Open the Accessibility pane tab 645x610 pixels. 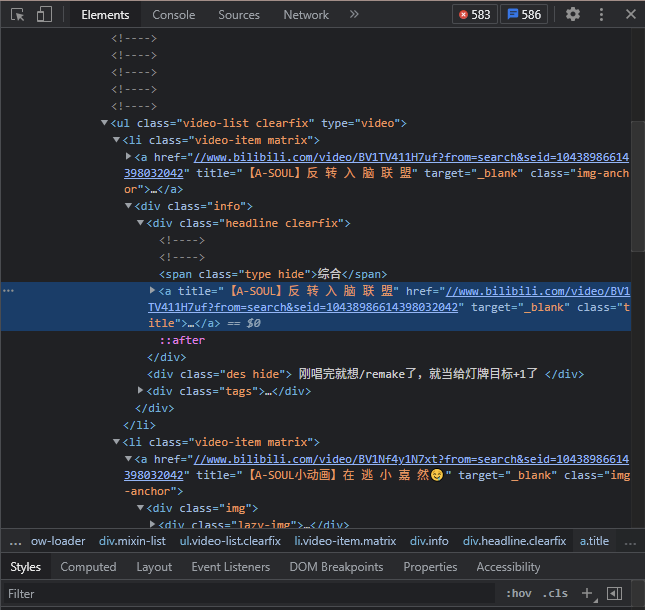click(508, 566)
